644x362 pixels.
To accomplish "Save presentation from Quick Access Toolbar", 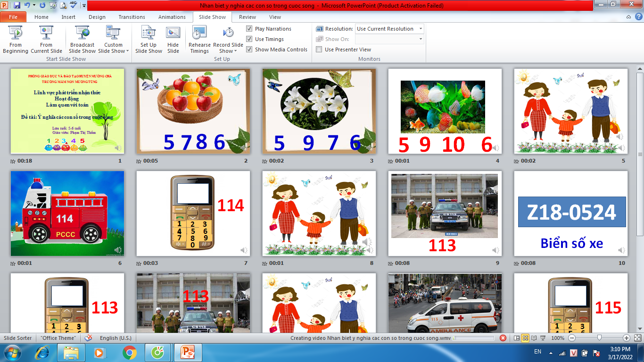I will coord(17,6).
